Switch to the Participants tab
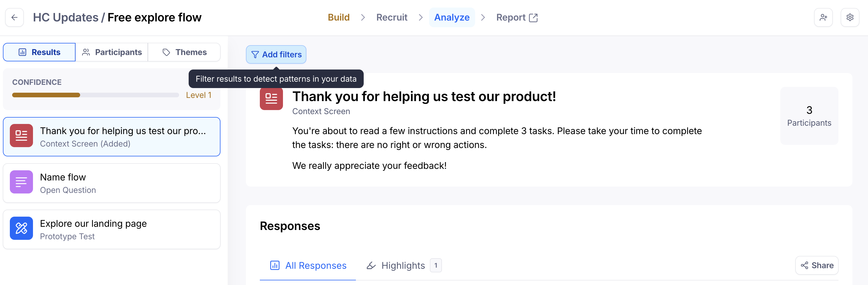This screenshot has width=868, height=285. pyautogui.click(x=111, y=52)
